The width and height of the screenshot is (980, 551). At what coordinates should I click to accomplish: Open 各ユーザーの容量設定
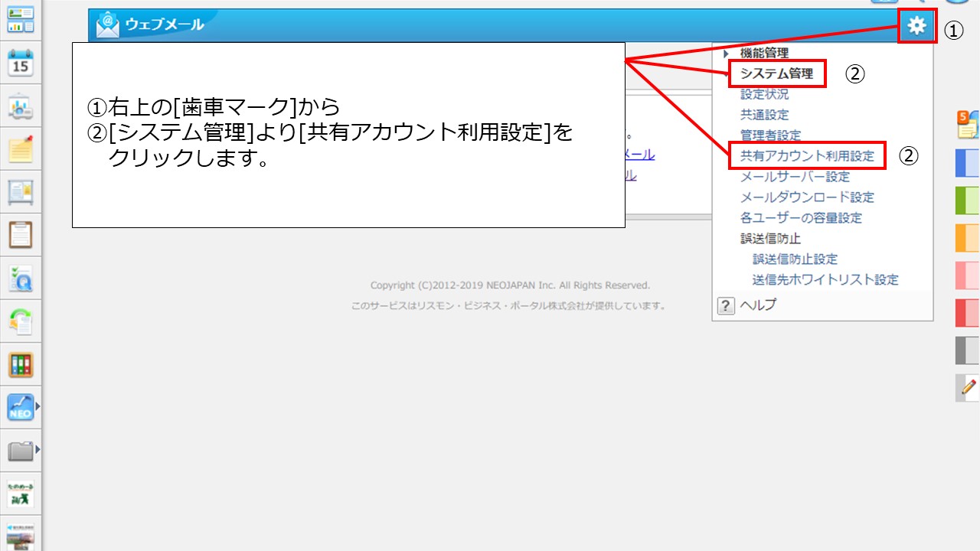(x=801, y=218)
